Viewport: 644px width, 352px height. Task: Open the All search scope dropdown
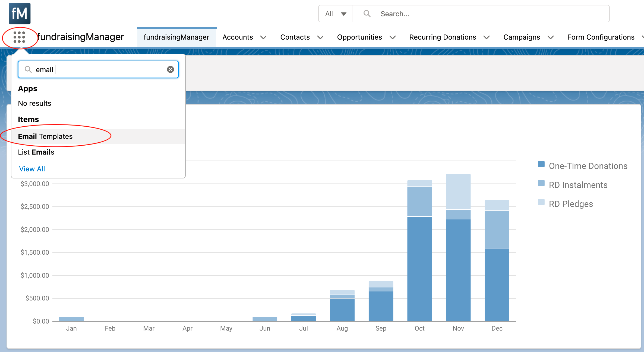tap(336, 14)
